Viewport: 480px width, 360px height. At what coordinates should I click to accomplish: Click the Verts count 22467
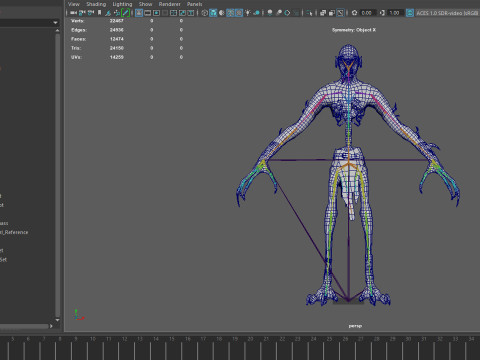117,21
